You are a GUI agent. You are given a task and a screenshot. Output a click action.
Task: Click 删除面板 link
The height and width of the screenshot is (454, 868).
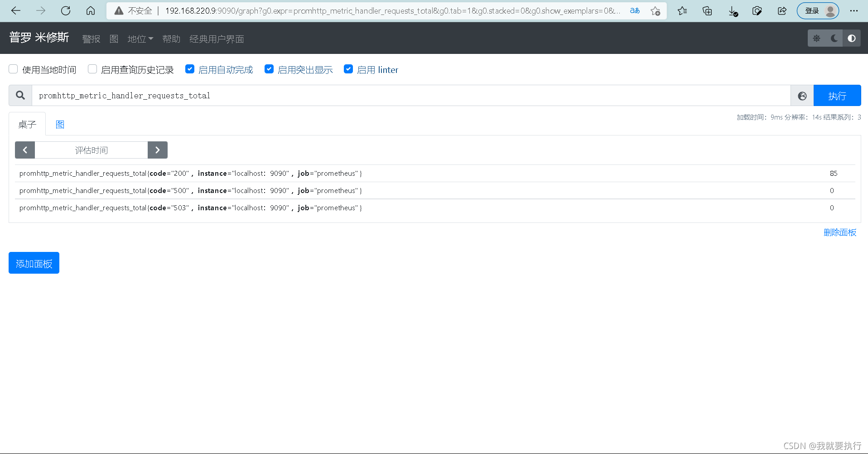(x=840, y=232)
